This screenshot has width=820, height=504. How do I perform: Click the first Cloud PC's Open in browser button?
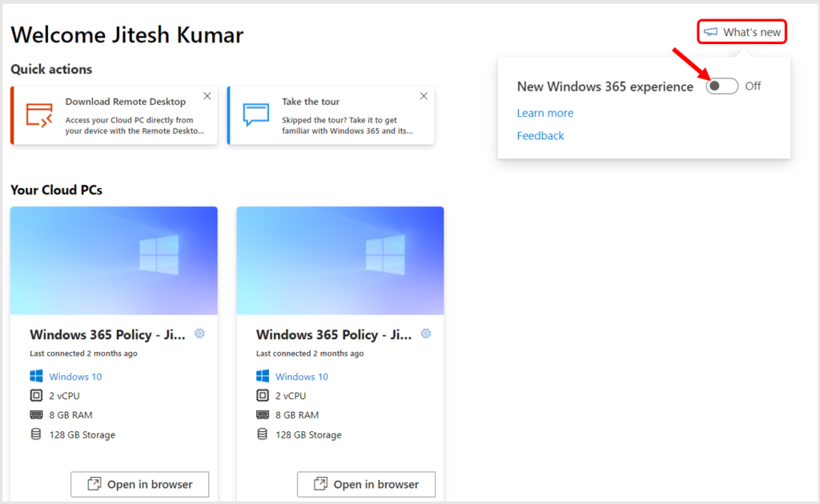coord(139,484)
